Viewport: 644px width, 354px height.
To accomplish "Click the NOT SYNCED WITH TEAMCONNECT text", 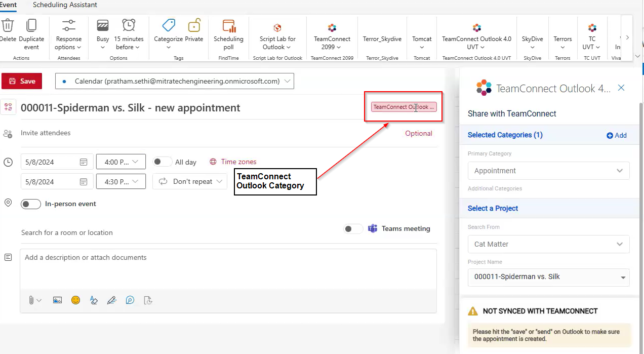I will coord(540,311).
